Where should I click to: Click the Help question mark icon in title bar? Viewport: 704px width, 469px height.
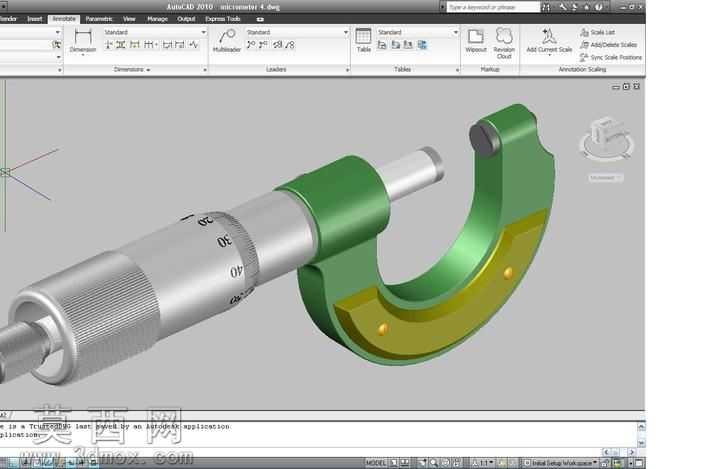point(598,7)
